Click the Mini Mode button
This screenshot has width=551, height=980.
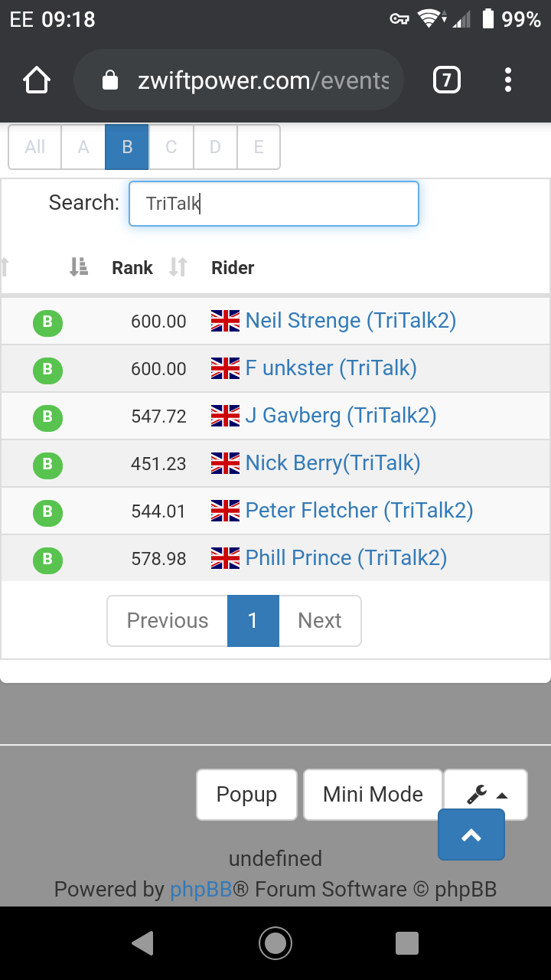click(x=373, y=795)
